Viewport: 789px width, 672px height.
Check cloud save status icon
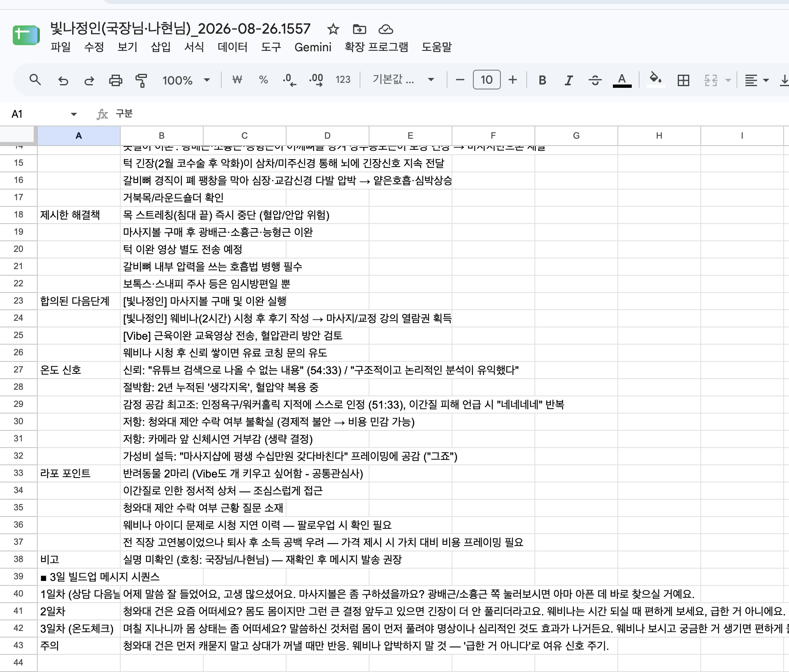(x=385, y=29)
